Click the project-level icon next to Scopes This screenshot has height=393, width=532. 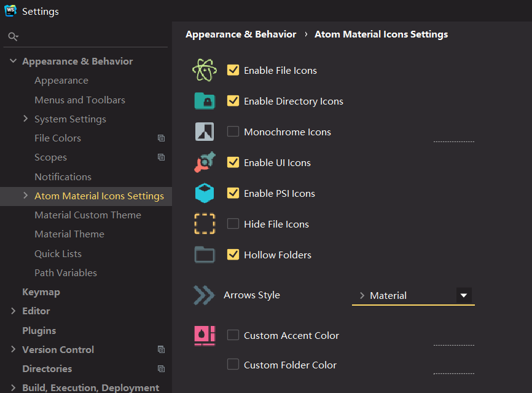[161, 157]
